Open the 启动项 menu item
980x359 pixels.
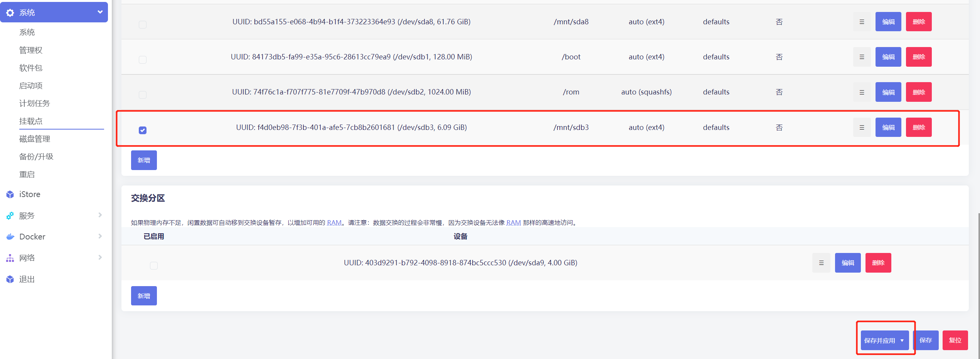(31, 86)
